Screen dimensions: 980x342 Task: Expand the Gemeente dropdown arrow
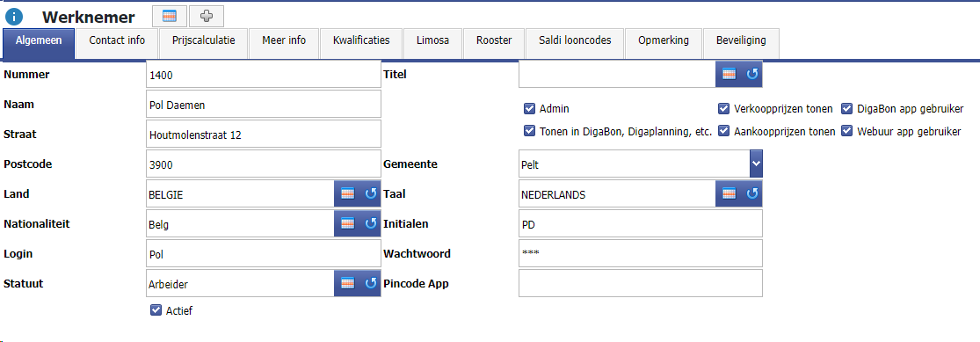coord(756,164)
